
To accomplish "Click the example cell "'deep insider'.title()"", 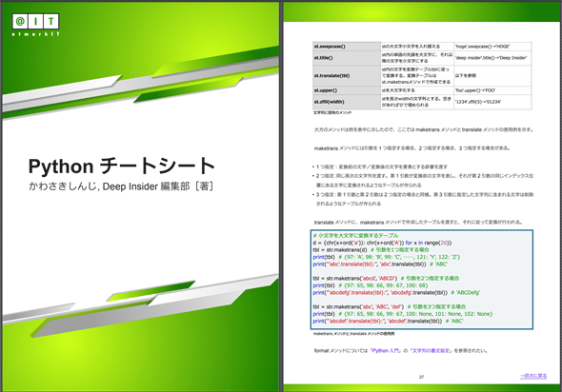I will tap(492, 58).
